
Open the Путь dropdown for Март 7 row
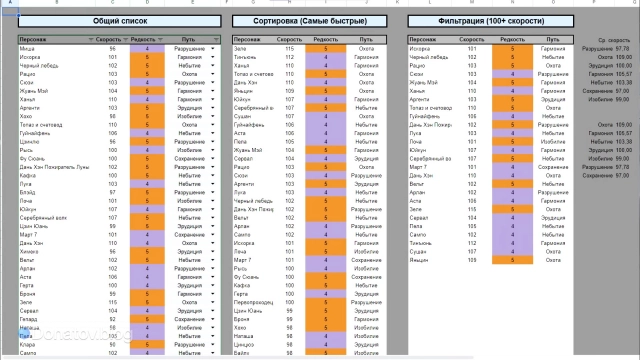(213, 235)
